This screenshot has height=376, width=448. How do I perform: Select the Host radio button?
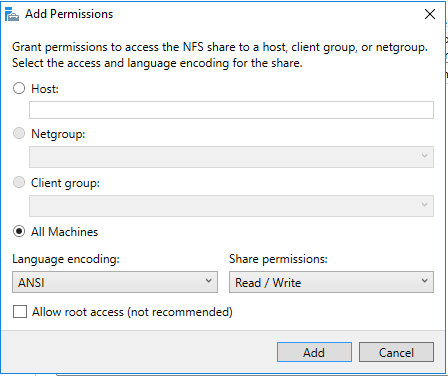(19, 89)
